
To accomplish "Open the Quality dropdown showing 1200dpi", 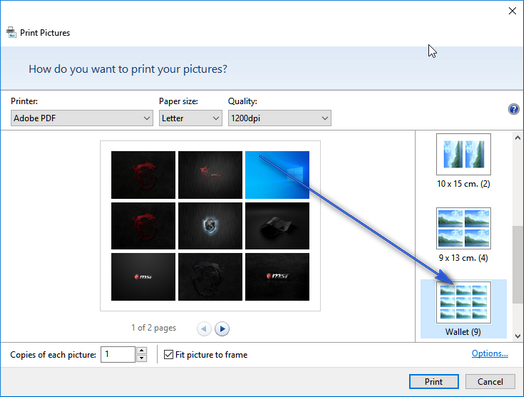I will [x=280, y=118].
